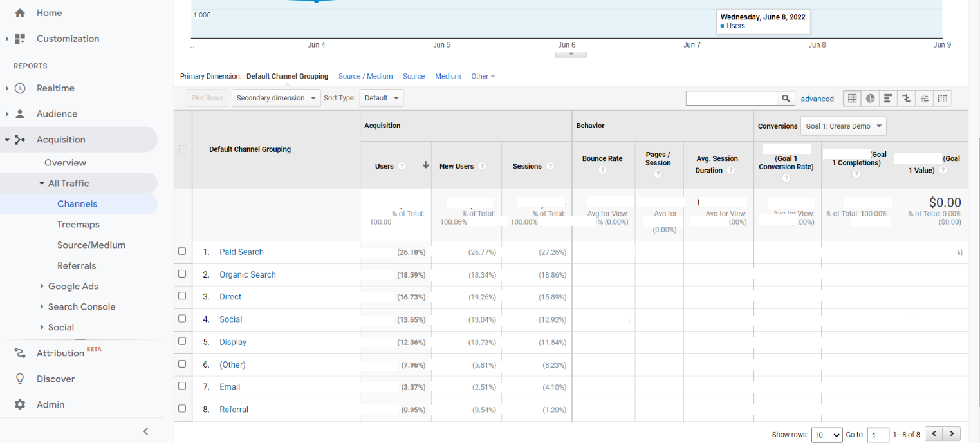This screenshot has width=980, height=443.
Task: Check the Direct row checkbox
Action: [182, 296]
